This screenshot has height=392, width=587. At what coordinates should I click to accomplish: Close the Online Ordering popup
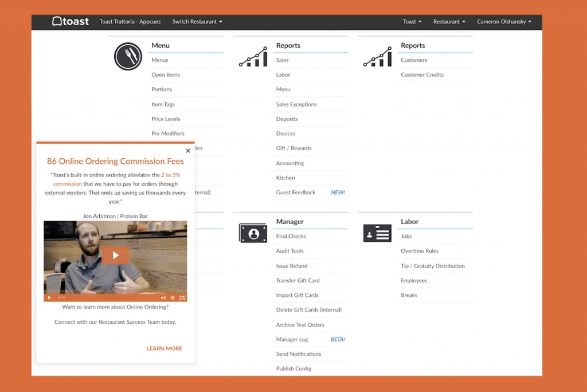tap(188, 151)
